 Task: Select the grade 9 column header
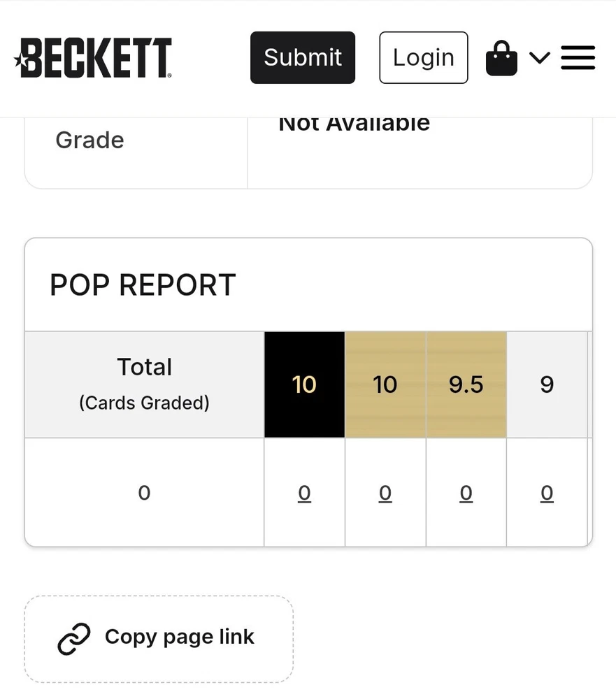(547, 384)
